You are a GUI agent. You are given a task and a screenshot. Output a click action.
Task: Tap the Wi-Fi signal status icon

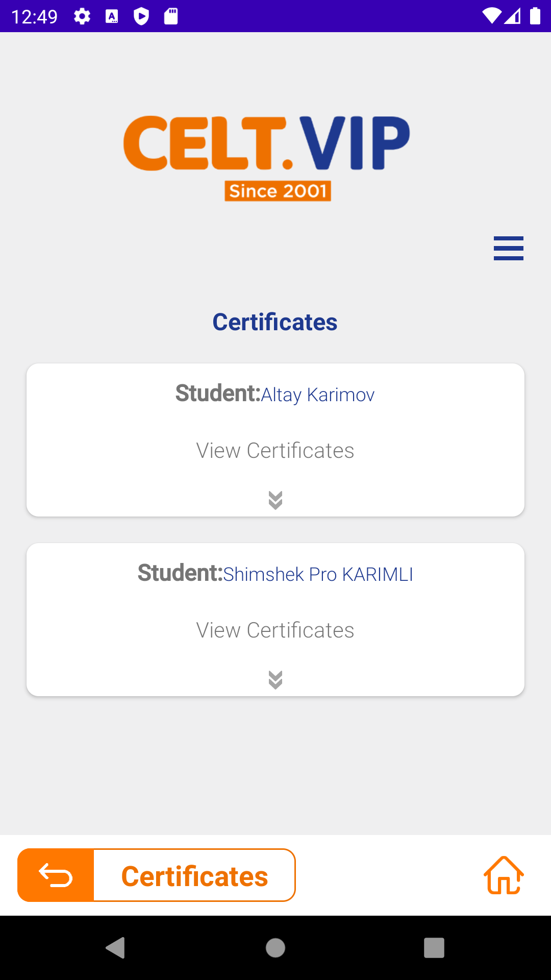point(491,16)
